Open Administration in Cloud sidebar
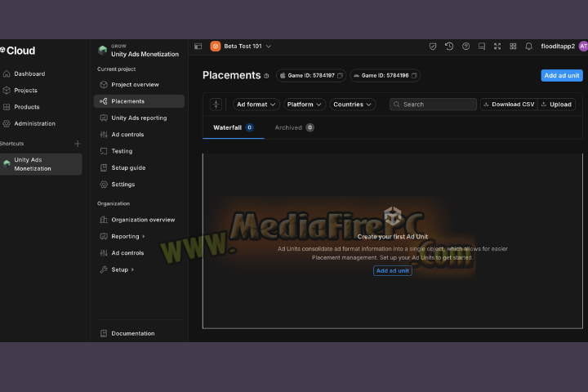The height and width of the screenshot is (392, 588). tap(34, 123)
